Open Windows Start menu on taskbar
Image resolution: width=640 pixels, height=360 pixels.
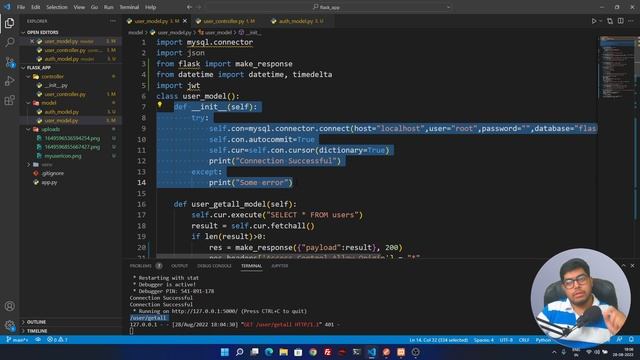pos(225,352)
